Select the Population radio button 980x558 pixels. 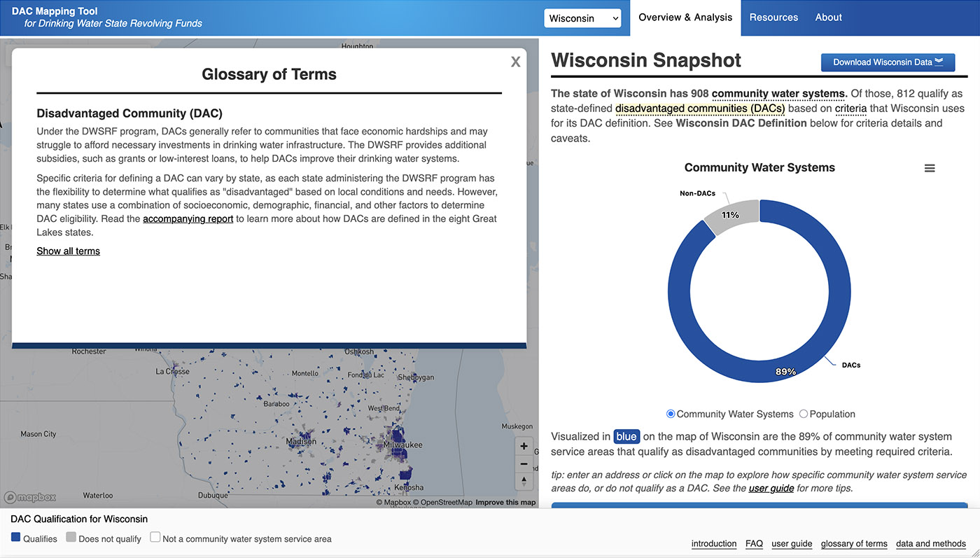point(804,414)
